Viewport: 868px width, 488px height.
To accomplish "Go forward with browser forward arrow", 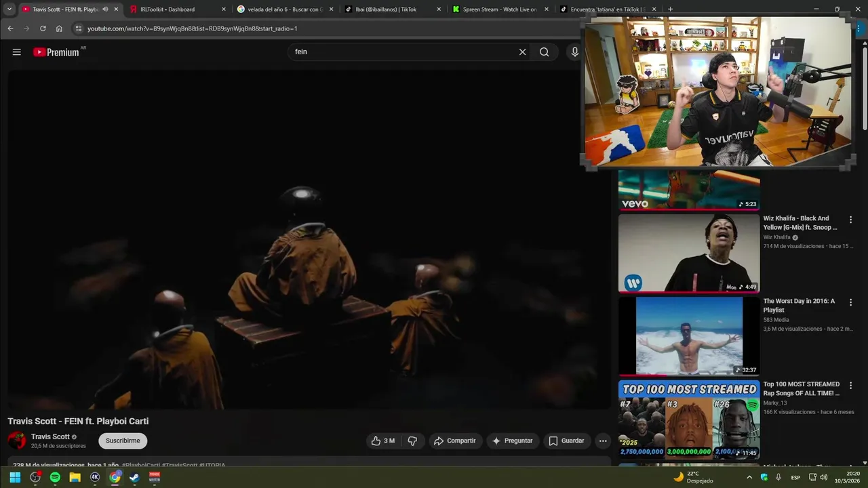I will coord(26,28).
